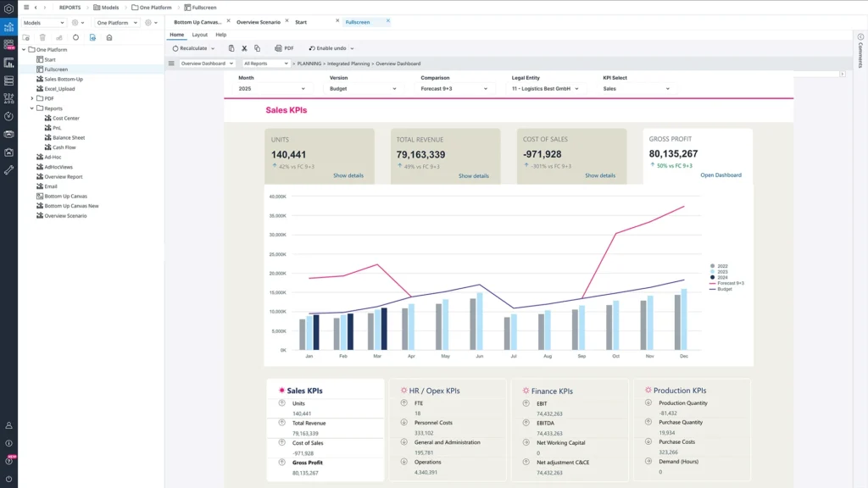Open the hamburger menu beside Overview Dashboard
This screenshot has height=488, width=868.
171,64
